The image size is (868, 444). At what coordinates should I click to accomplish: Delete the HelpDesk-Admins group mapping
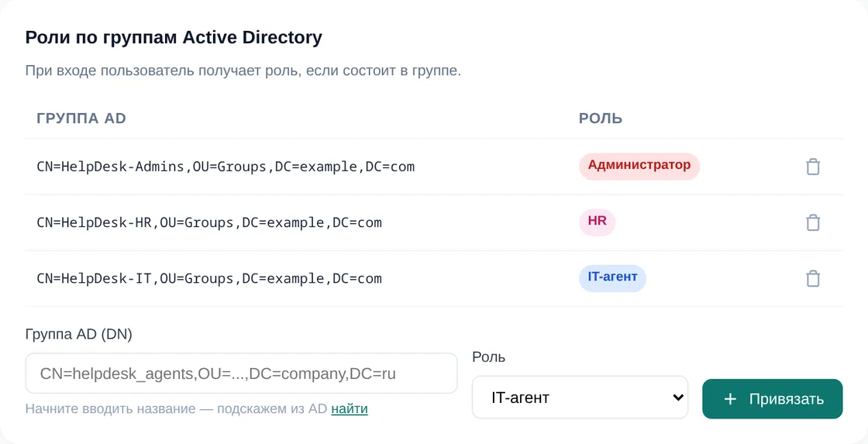coord(813,167)
